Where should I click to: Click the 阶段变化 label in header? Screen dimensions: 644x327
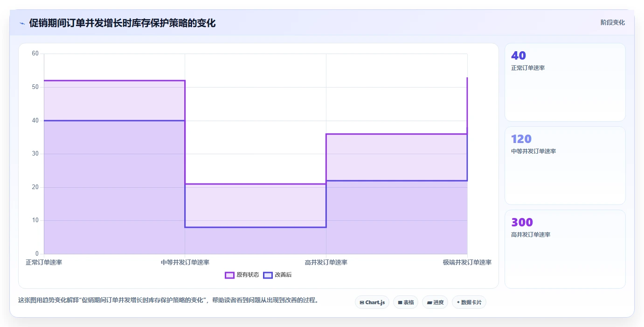[x=612, y=22]
